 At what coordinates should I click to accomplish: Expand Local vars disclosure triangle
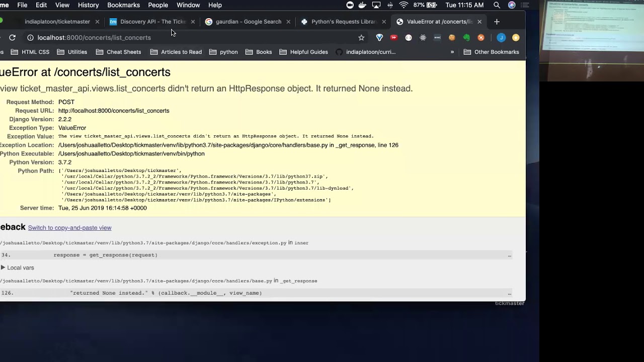click(3, 267)
